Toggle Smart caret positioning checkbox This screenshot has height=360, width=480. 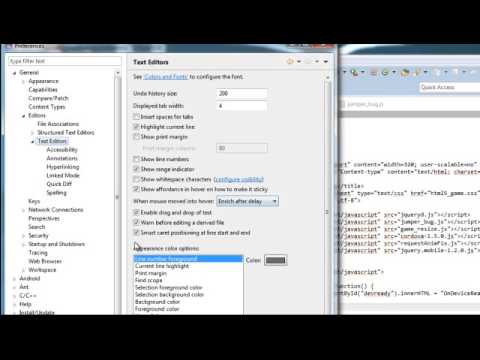click(136, 232)
